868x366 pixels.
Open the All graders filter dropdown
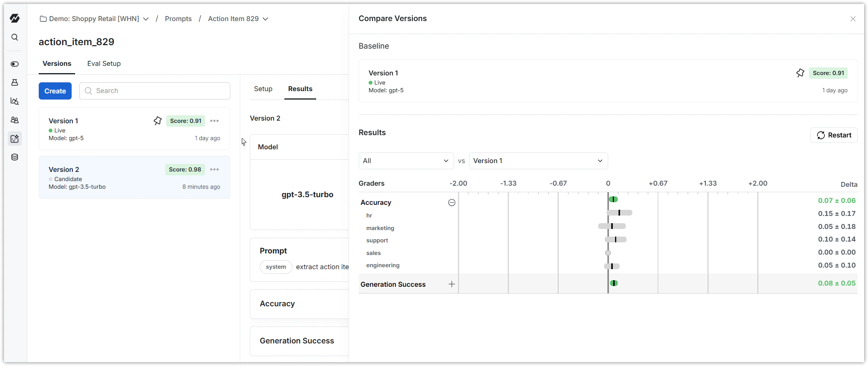click(406, 161)
